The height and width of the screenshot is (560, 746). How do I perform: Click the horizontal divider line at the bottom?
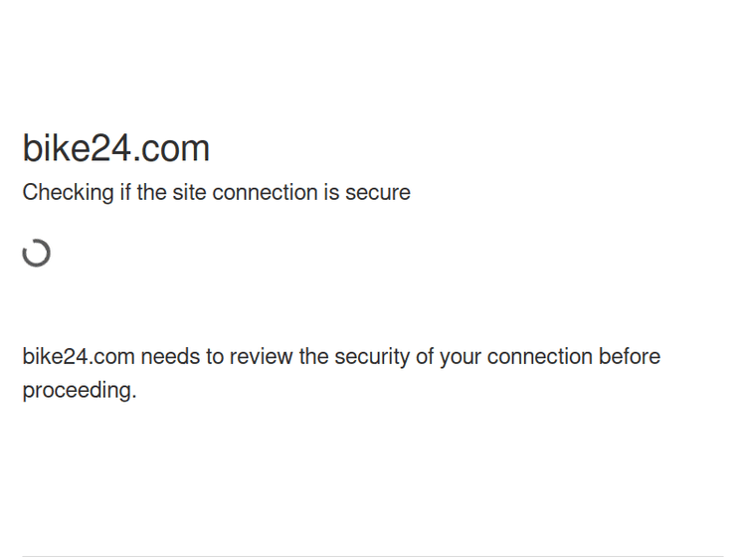tap(373, 556)
